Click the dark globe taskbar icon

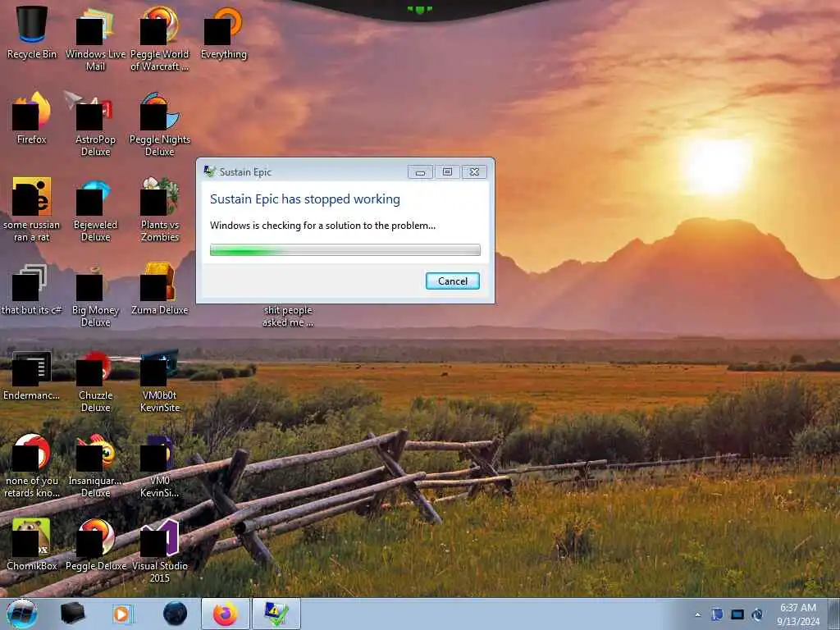[176, 614]
